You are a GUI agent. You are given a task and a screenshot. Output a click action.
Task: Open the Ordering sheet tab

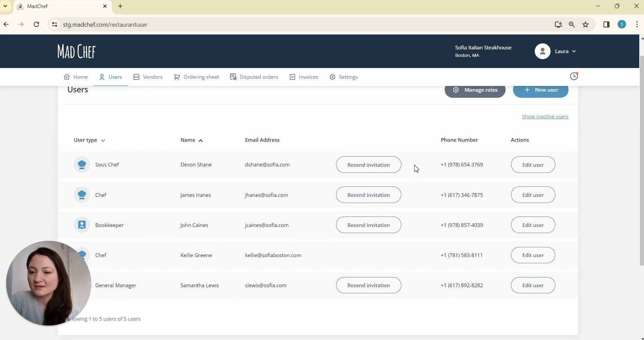pos(197,77)
